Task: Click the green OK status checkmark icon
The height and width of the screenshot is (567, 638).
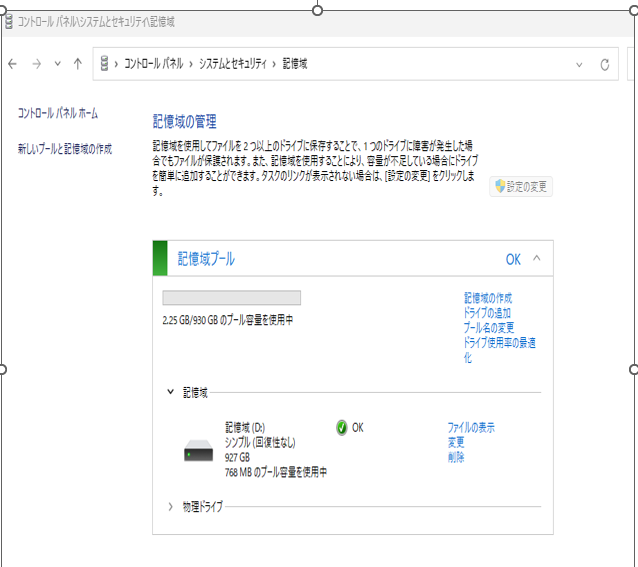Action: [341, 427]
